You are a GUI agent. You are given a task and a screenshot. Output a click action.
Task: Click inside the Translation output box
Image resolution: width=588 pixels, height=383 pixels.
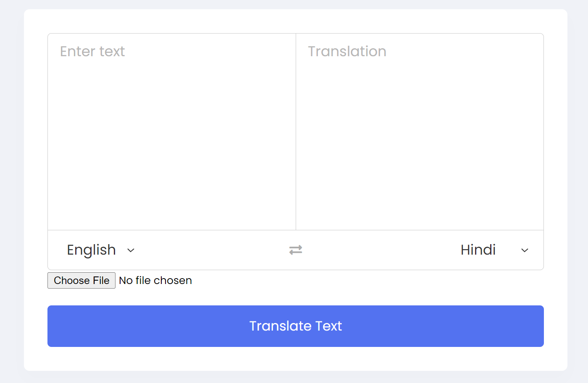(x=420, y=132)
